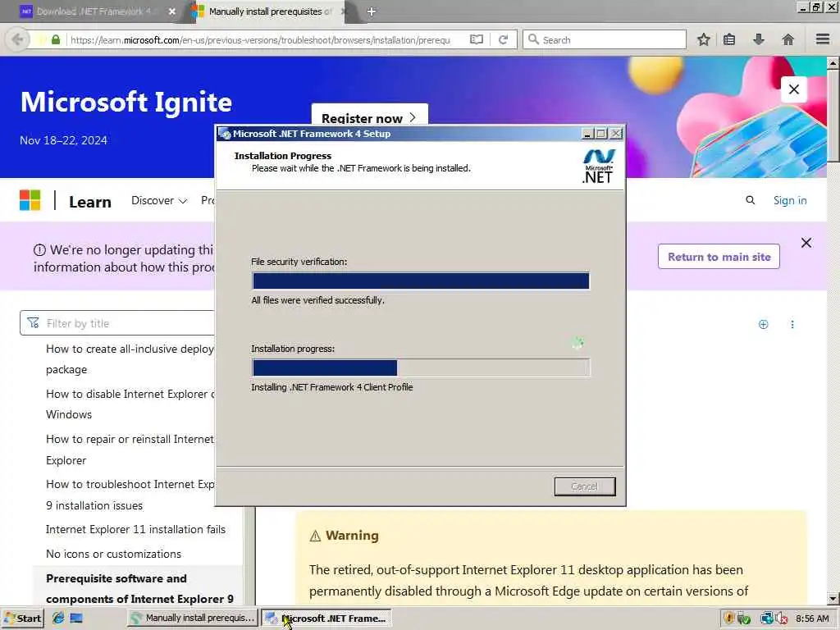Viewport: 840px width, 630px height.
Task: Open the Windows Start menu
Action: tap(22, 619)
